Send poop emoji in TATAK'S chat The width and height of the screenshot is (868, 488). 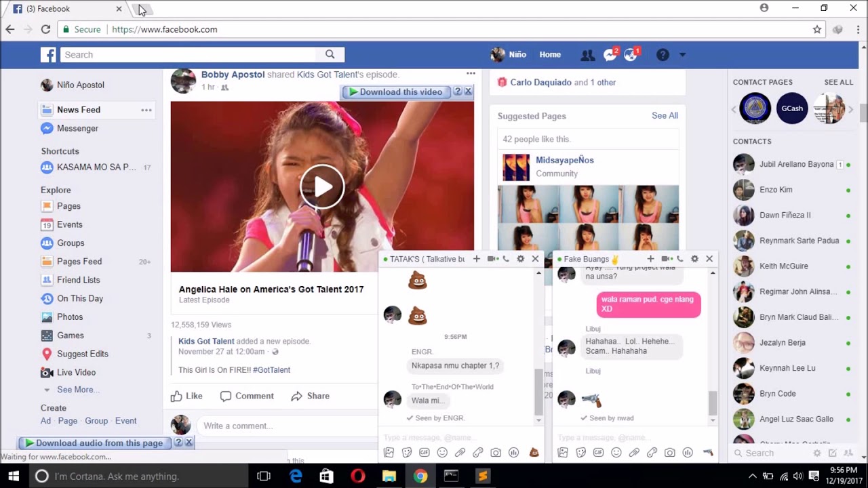coord(534,452)
